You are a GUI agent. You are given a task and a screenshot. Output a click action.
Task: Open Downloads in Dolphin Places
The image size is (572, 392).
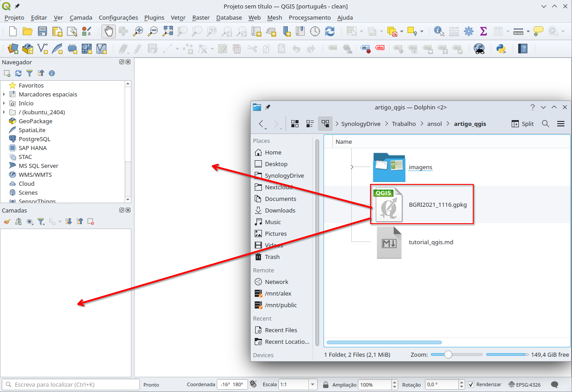pos(280,210)
